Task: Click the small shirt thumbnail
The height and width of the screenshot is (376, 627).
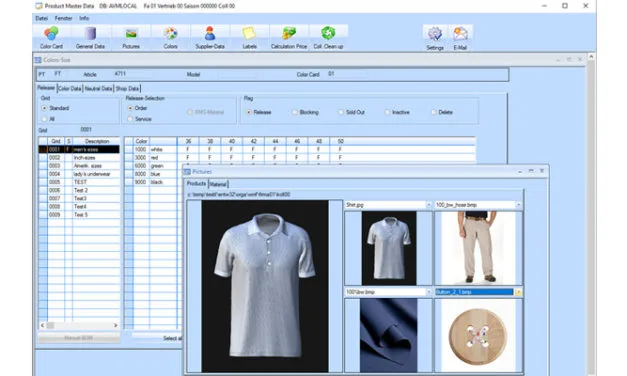Action: pyautogui.click(x=389, y=248)
